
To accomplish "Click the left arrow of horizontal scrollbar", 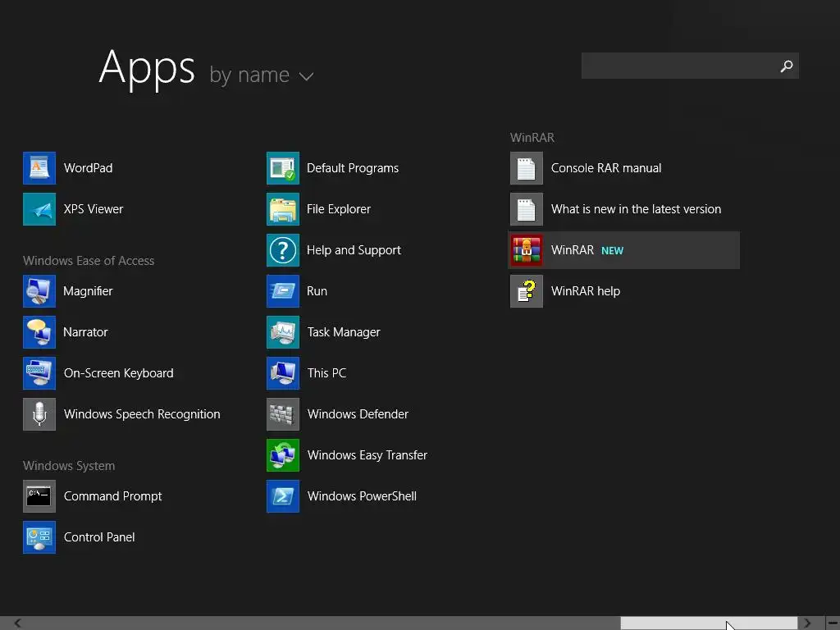I will tap(18, 623).
